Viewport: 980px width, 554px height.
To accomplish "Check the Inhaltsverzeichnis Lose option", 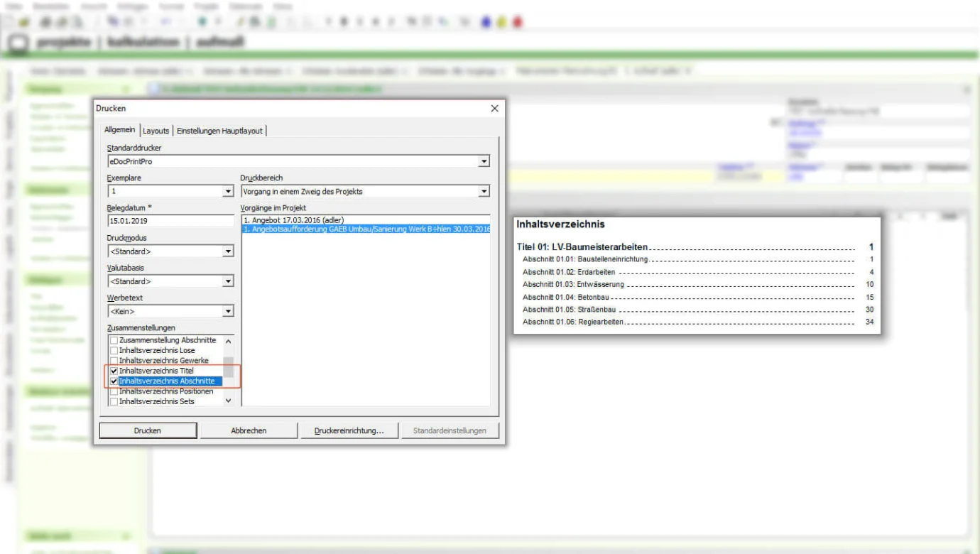I will (114, 351).
